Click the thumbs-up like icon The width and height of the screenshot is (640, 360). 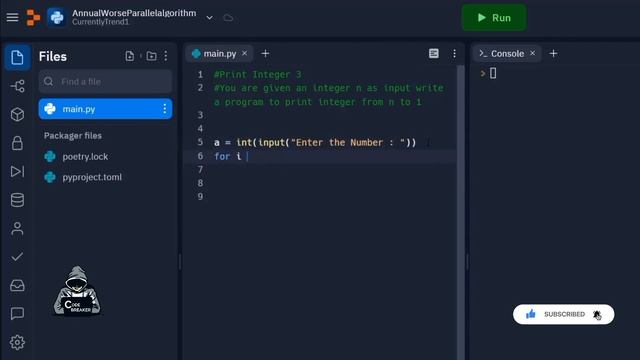[531, 314]
